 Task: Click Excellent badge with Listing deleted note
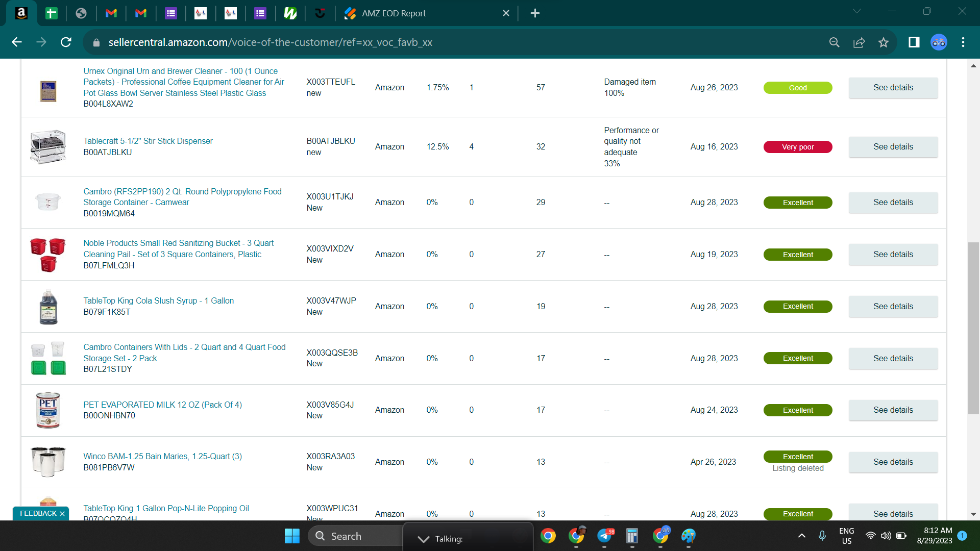point(798,457)
